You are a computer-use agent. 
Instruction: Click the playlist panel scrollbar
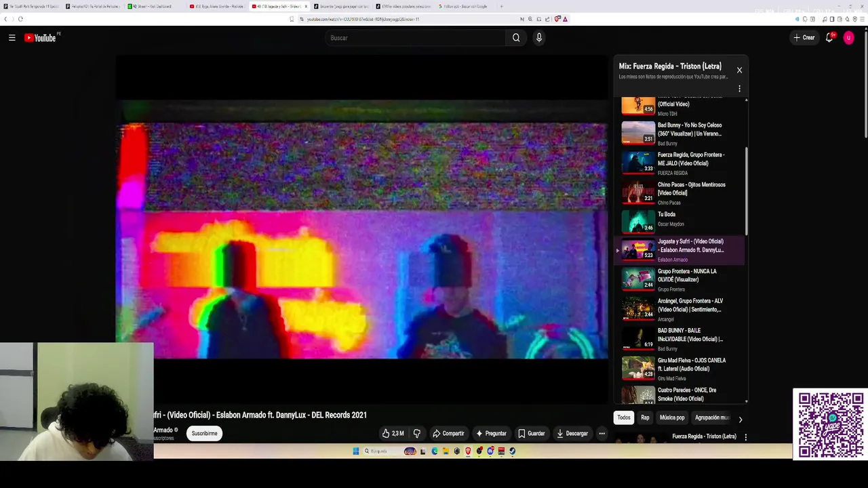point(747,190)
